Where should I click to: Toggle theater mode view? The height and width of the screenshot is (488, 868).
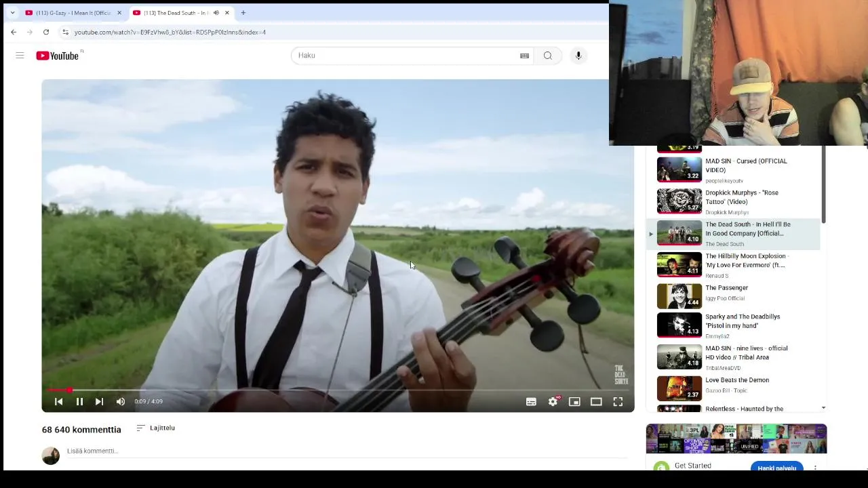click(x=596, y=401)
